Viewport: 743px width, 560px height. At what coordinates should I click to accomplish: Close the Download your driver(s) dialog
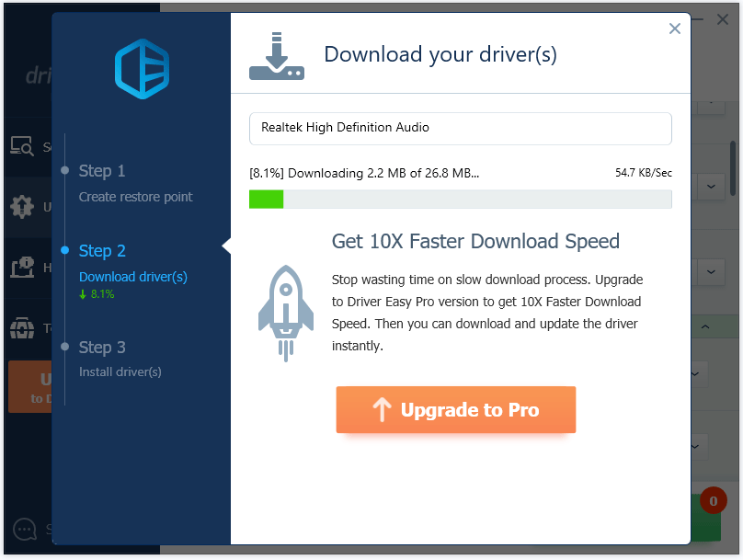674,29
